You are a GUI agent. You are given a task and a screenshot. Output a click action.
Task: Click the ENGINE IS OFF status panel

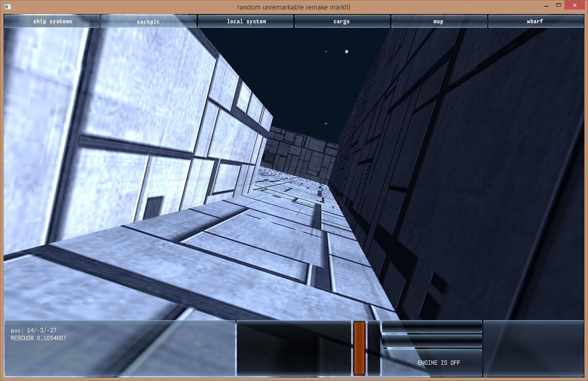tap(432, 362)
